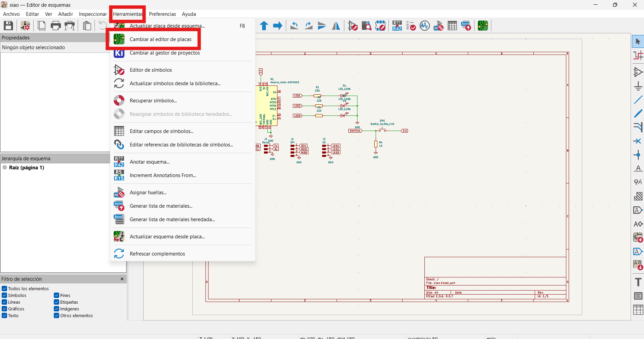Image resolution: width=644 pixels, height=339 pixels.
Task: Choose Editor de símbolos menu entry
Action: coord(183,70)
